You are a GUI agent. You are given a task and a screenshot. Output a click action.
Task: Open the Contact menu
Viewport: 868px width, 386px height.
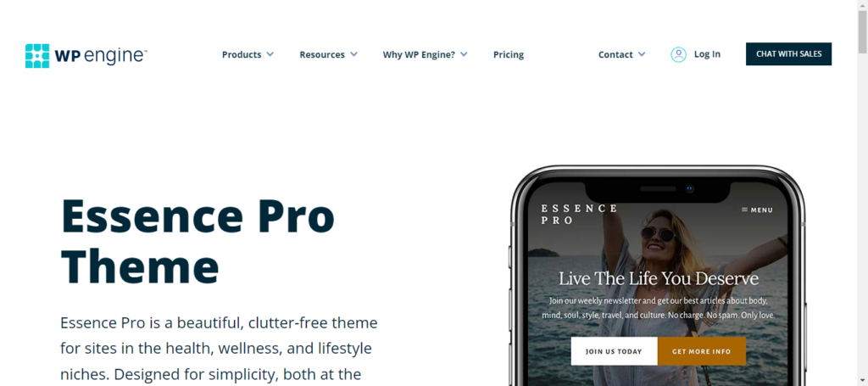[615, 54]
